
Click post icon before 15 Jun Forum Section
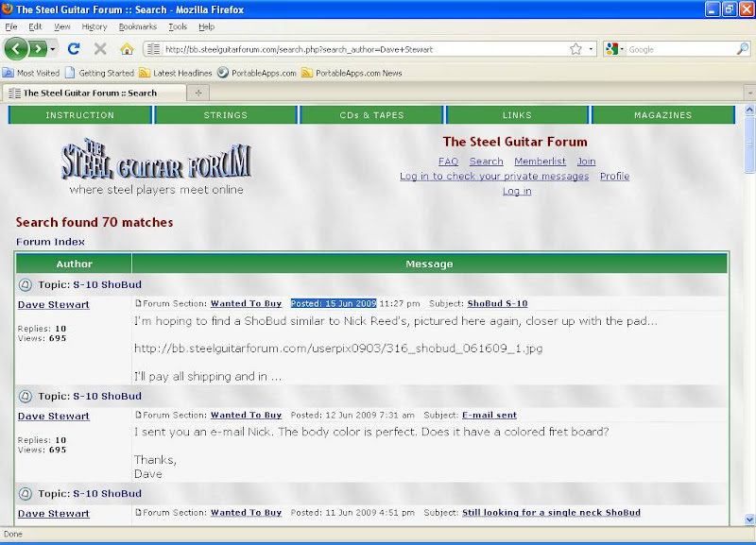click(x=138, y=303)
